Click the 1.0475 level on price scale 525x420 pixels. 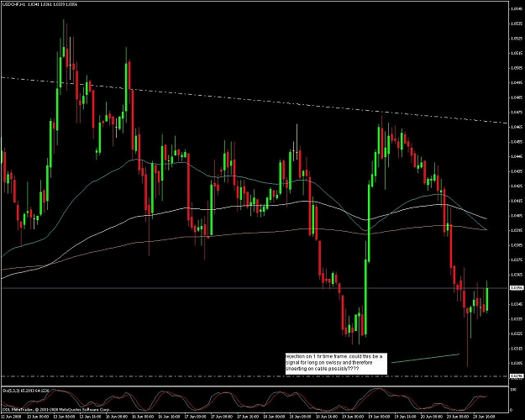point(516,113)
